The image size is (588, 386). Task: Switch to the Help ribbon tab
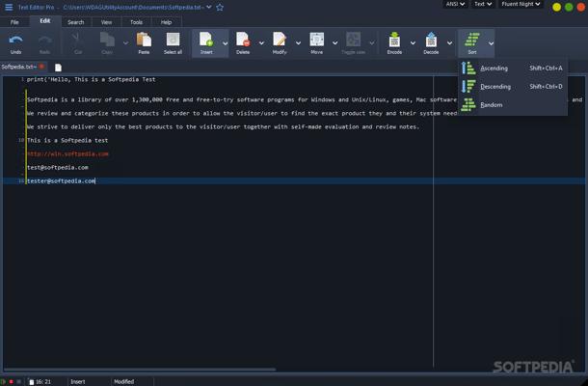pos(166,22)
